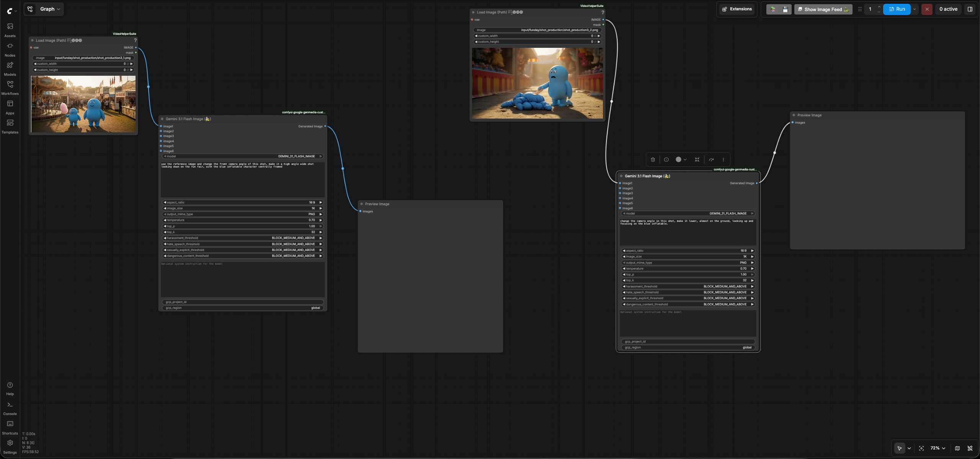This screenshot has height=459, width=980.
Task: Click the ComfyUI logo menu
Action: pos(11,11)
